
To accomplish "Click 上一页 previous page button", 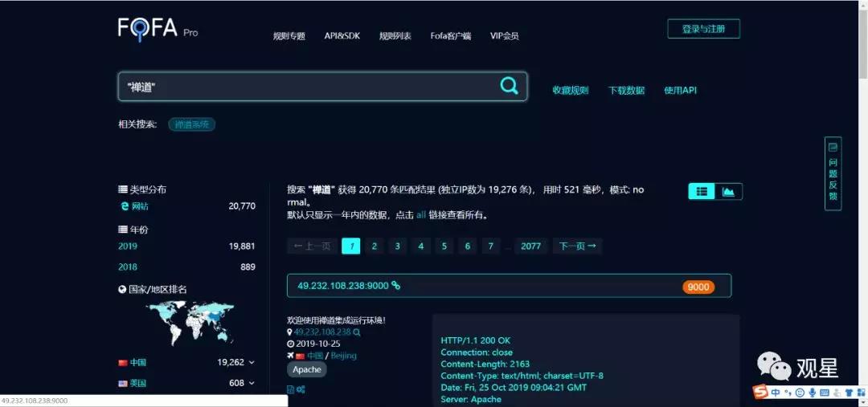I will pyautogui.click(x=312, y=246).
